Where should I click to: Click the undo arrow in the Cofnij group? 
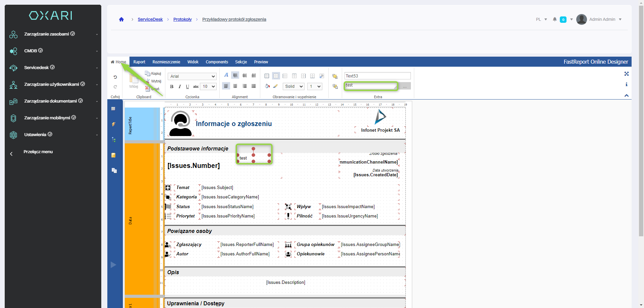(x=115, y=77)
